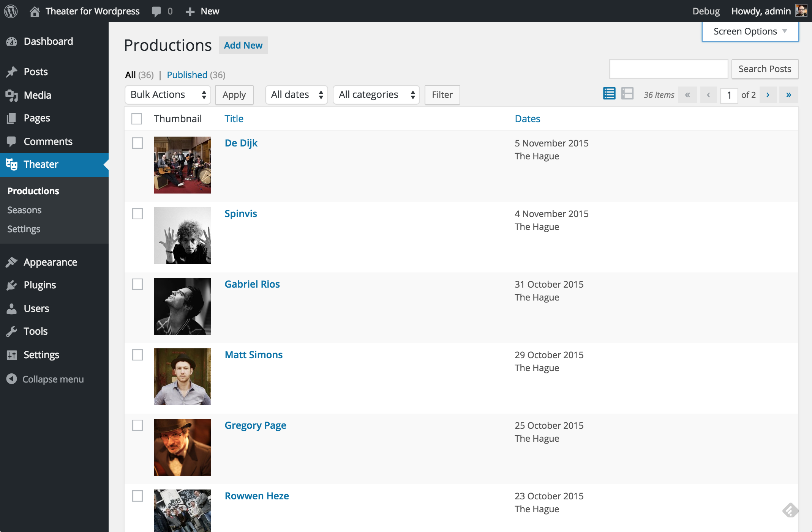Switch to excerpt view mode
The width and height of the screenshot is (812, 532).
click(x=627, y=93)
